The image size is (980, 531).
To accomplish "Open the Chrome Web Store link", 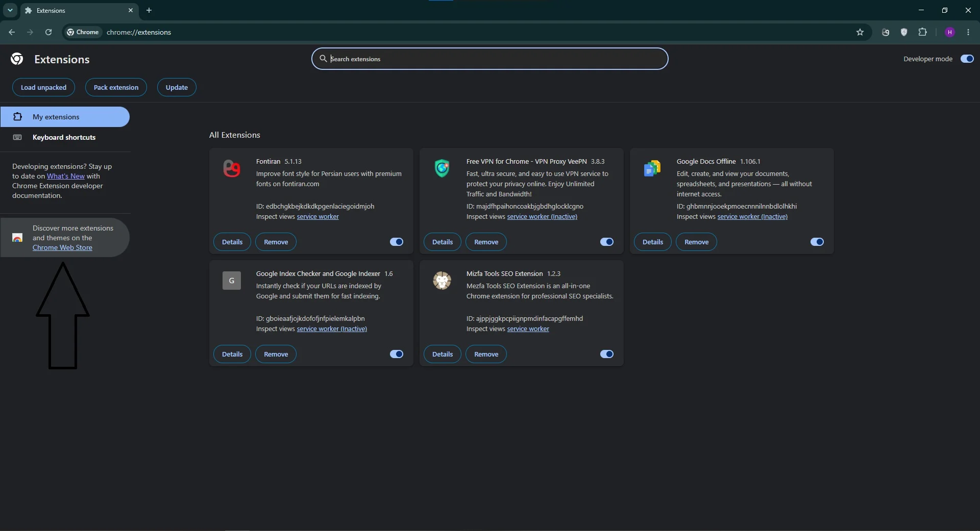I will click(x=62, y=247).
